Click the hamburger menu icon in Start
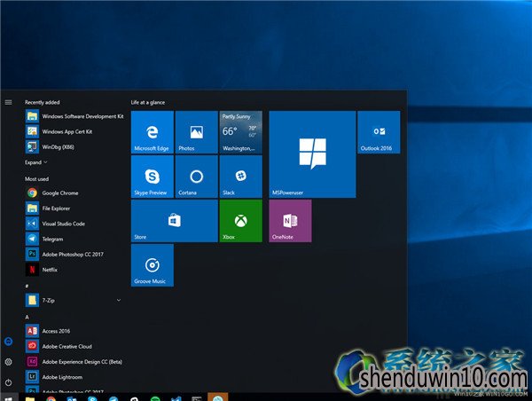The width and height of the screenshot is (532, 401). 9,102
